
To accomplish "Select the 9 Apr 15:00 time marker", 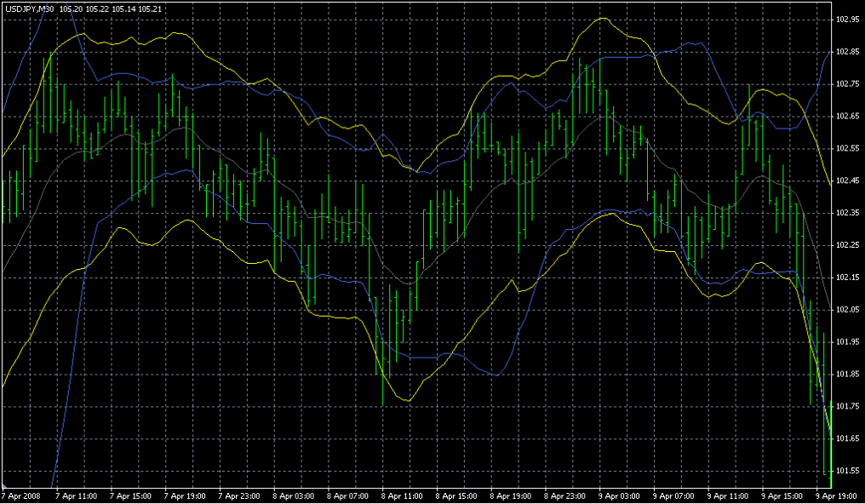I will click(x=782, y=495).
